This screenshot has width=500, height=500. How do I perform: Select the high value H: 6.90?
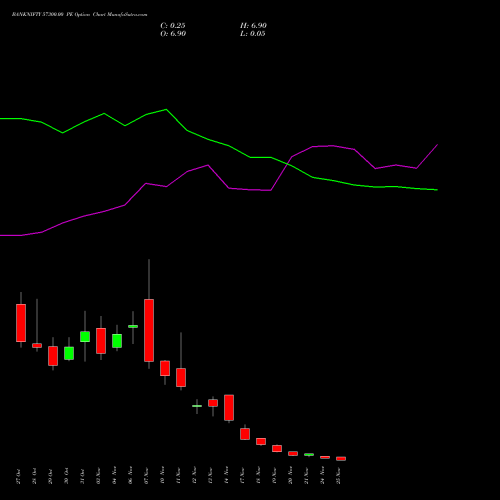tap(253, 26)
